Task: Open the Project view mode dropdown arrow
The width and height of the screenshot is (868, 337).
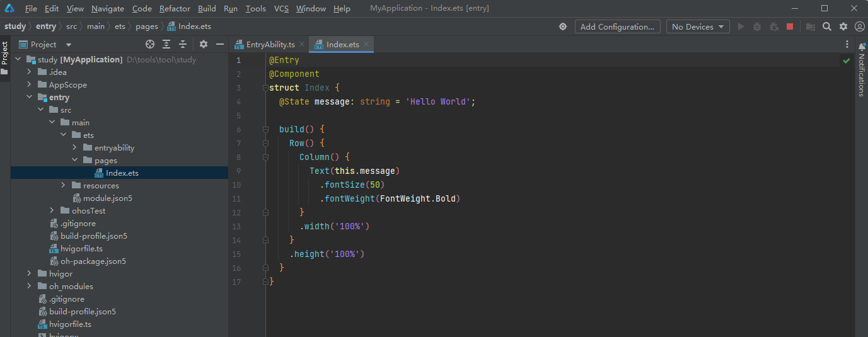Action: tap(69, 45)
